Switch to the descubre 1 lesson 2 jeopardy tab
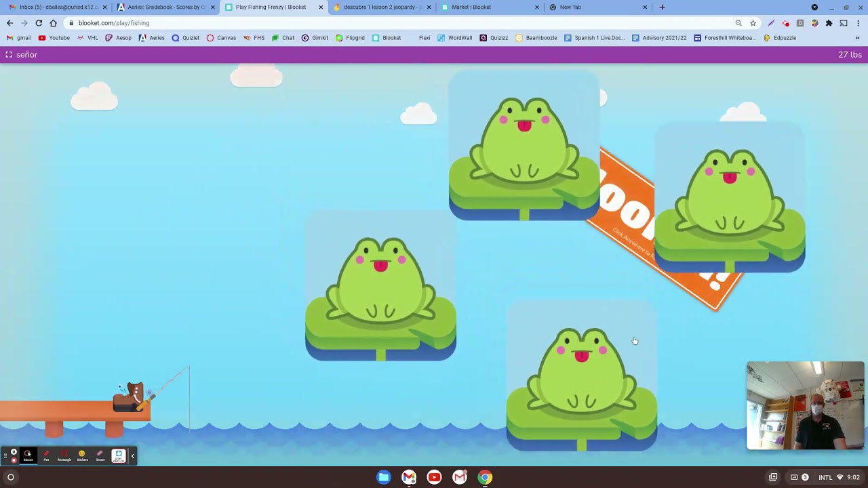Image resolution: width=868 pixels, height=488 pixels. tap(382, 7)
